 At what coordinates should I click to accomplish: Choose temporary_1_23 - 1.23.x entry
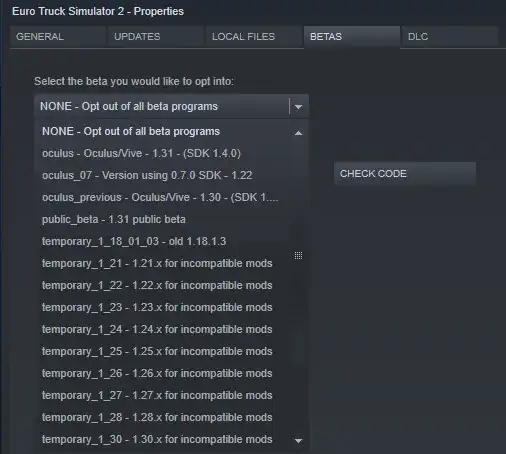pyautogui.click(x=164, y=307)
